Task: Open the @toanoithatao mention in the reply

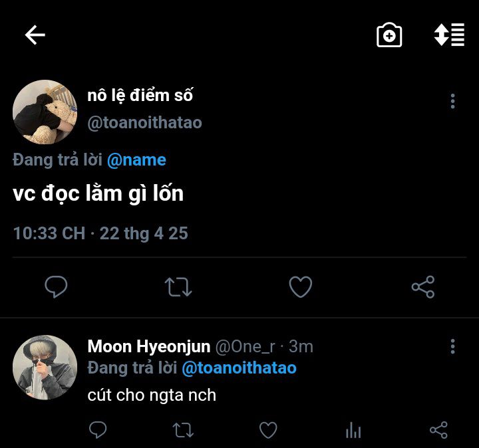Action: (x=239, y=368)
